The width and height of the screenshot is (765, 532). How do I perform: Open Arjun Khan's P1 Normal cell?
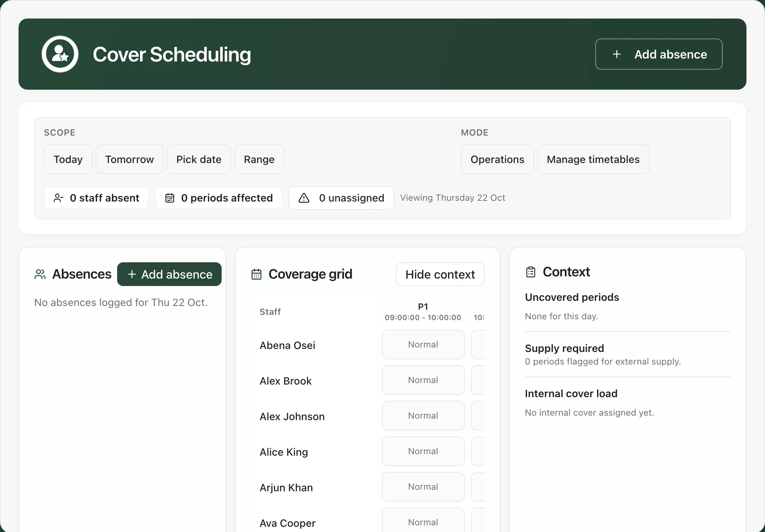coord(423,487)
